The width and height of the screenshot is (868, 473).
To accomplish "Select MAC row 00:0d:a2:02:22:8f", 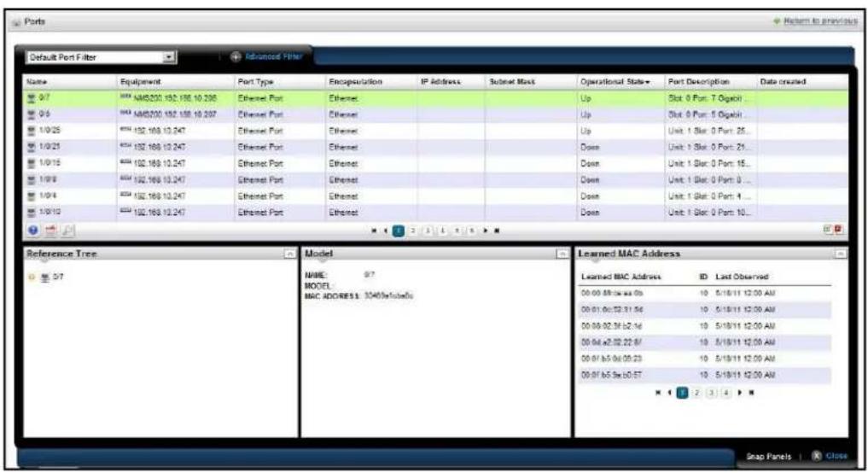I will (x=705, y=342).
